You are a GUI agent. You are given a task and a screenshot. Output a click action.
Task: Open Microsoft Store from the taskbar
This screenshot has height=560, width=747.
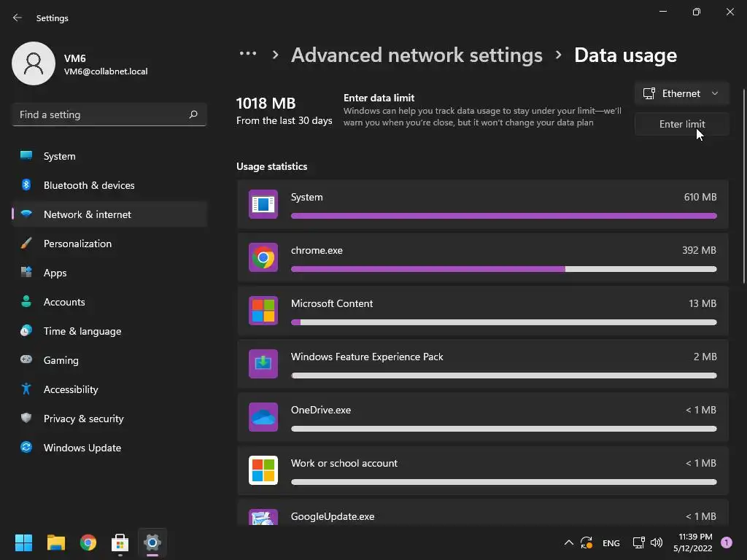[120, 542]
